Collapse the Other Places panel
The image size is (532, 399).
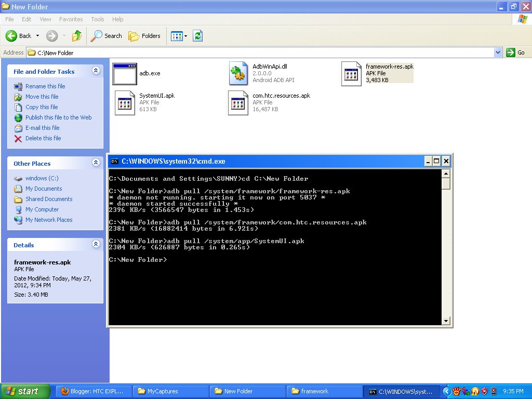96,163
